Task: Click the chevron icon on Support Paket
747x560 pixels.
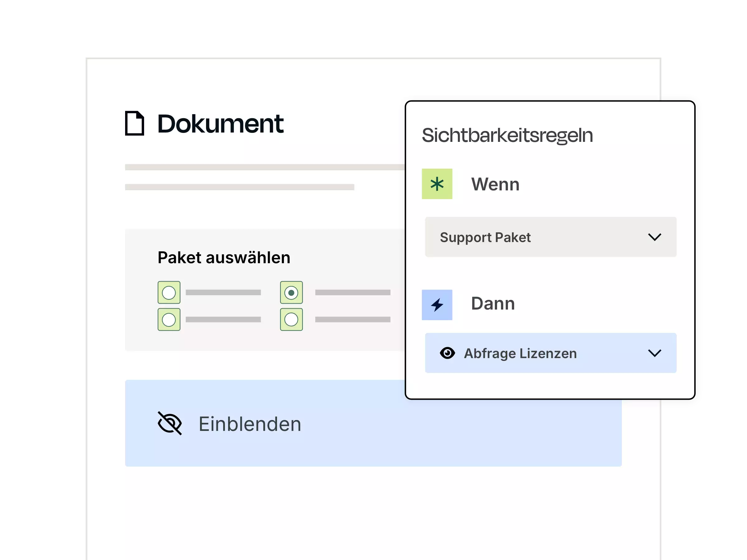Action: 655,237
